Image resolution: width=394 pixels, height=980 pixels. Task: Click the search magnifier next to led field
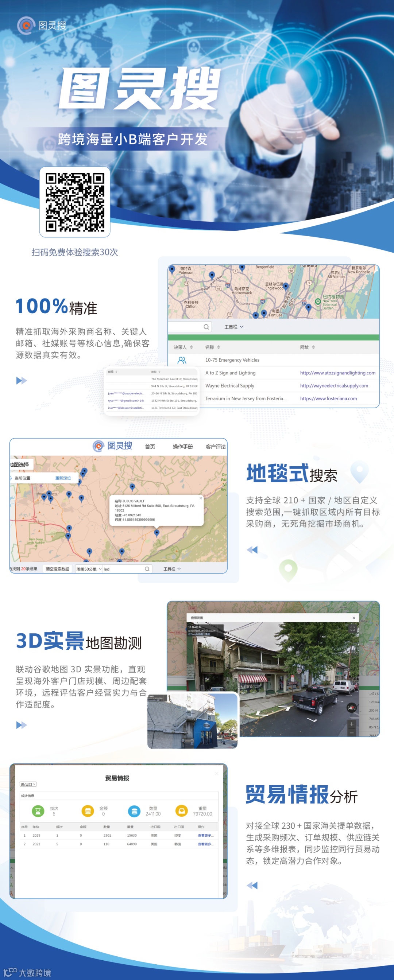147,569
